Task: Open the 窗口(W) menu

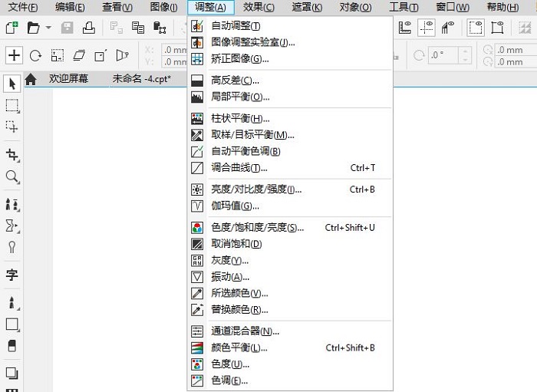Action: point(453,7)
